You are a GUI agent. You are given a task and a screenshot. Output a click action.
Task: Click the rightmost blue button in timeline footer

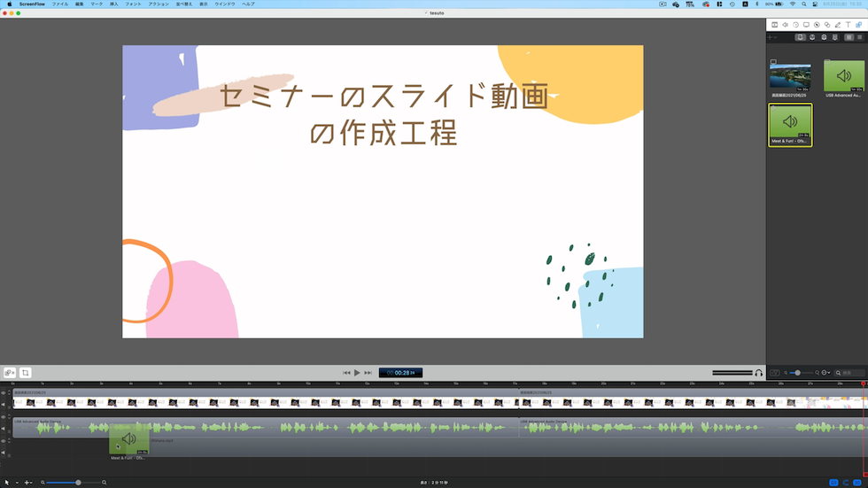[x=857, y=483]
